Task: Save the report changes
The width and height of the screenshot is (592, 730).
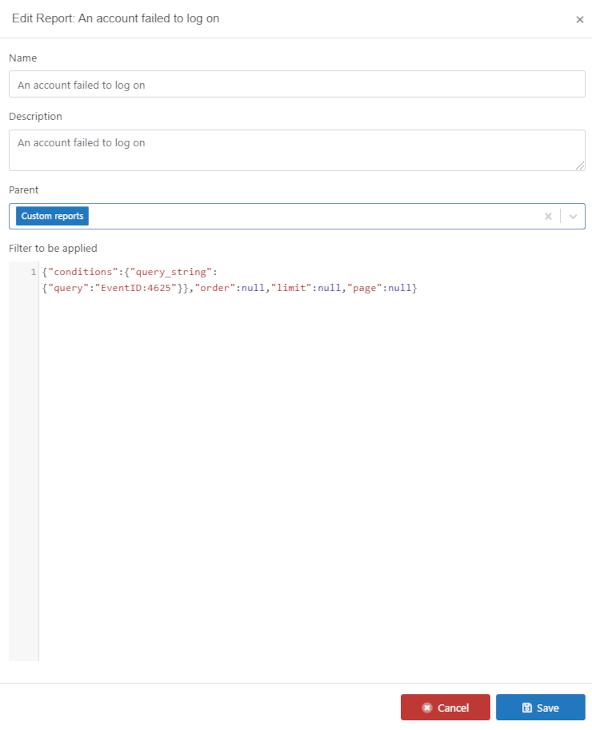Action: (x=540, y=708)
